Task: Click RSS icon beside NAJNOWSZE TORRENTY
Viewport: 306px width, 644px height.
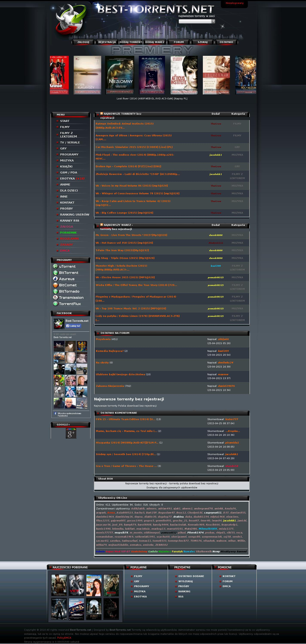Action: [102, 114]
